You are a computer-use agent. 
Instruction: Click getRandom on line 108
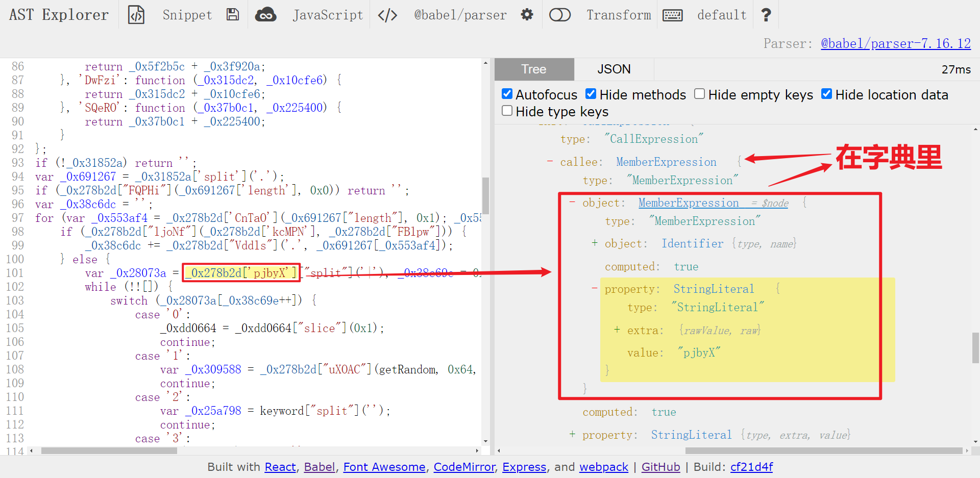(x=408, y=369)
